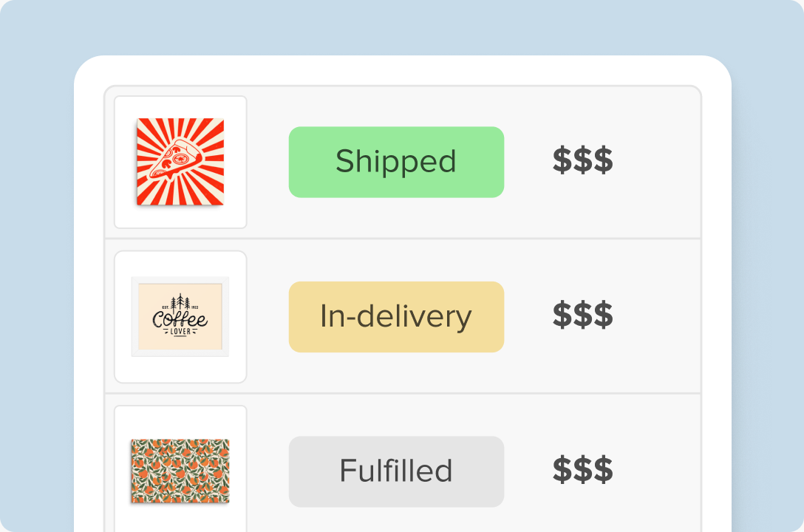Open the pizza sunburst poster thumbnail
The width and height of the screenshot is (804, 532).
coord(180,162)
